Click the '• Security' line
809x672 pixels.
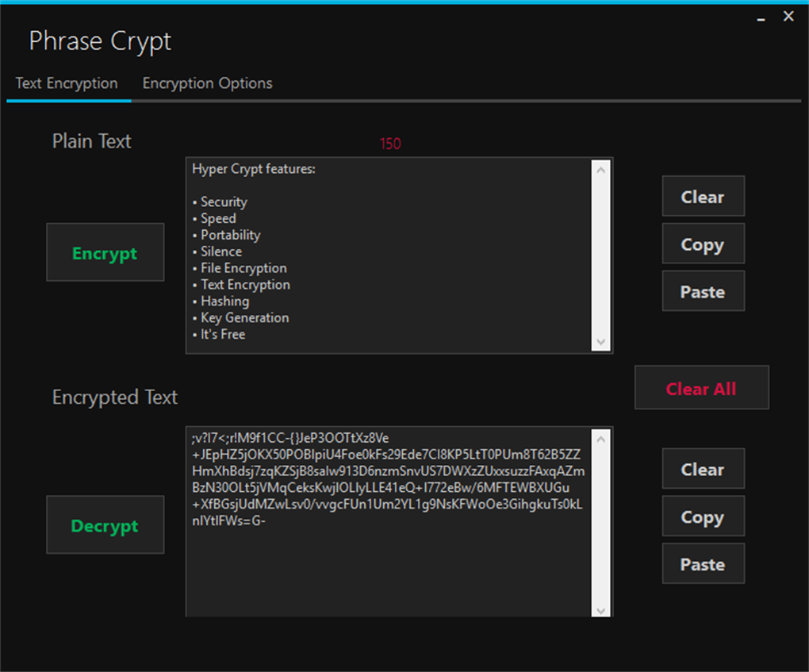[220, 202]
